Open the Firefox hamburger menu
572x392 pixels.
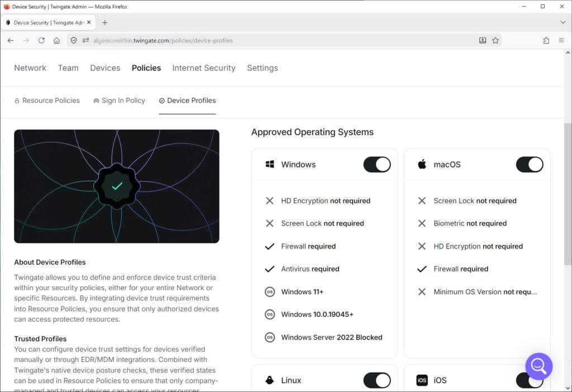click(561, 40)
